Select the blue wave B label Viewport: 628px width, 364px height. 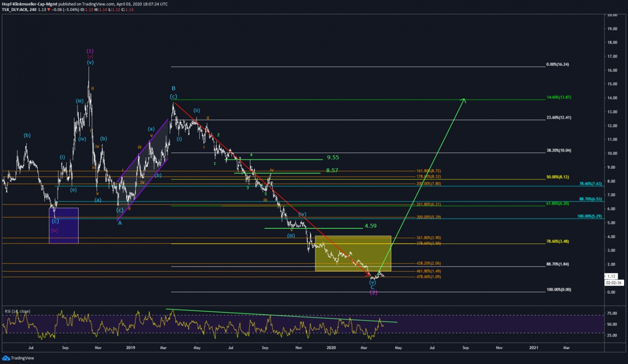pyautogui.click(x=174, y=89)
